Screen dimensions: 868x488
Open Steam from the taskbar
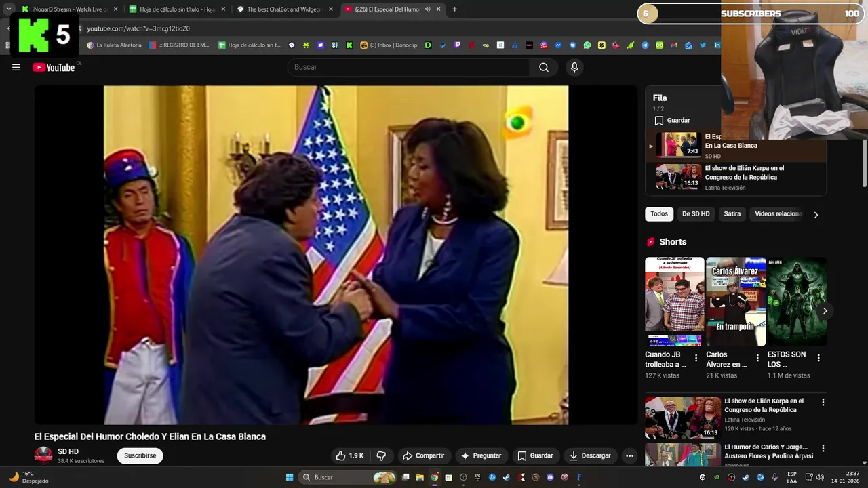tap(507, 477)
